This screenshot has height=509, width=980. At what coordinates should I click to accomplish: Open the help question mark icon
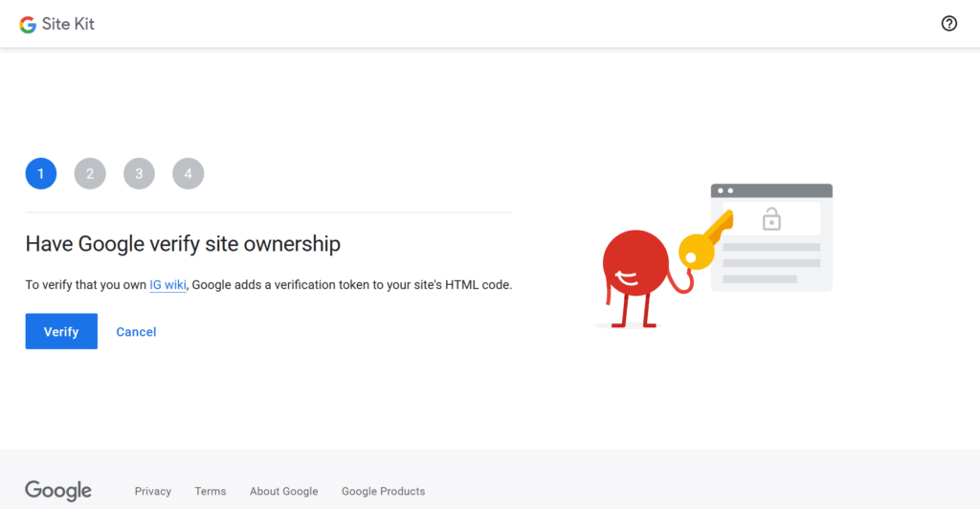coord(948,24)
